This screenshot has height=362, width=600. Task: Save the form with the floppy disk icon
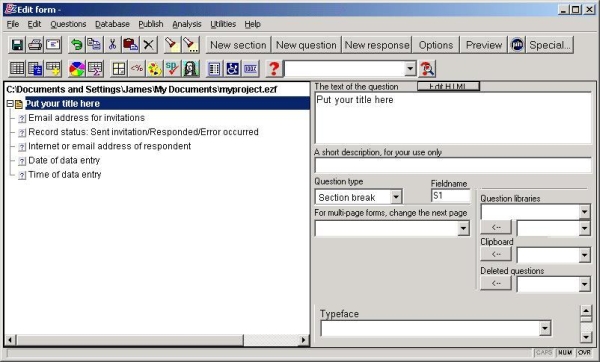pos(17,45)
